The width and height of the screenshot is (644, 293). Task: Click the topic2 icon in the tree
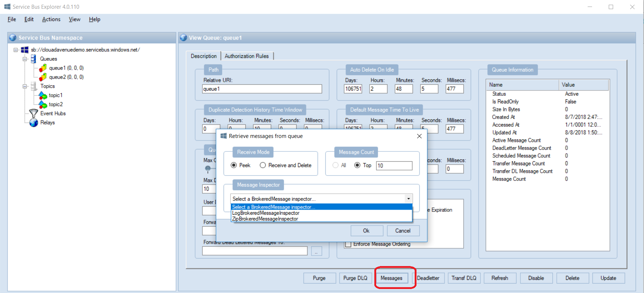click(x=43, y=104)
